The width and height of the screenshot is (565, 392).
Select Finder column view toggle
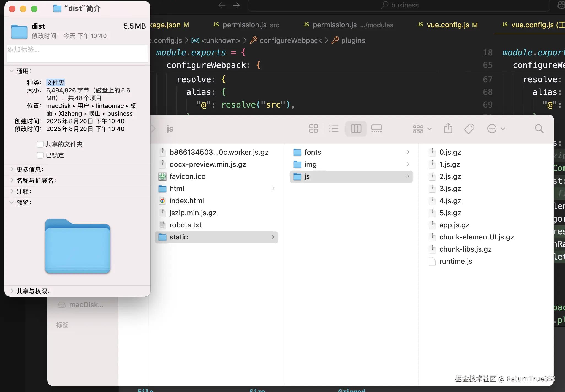(x=356, y=129)
